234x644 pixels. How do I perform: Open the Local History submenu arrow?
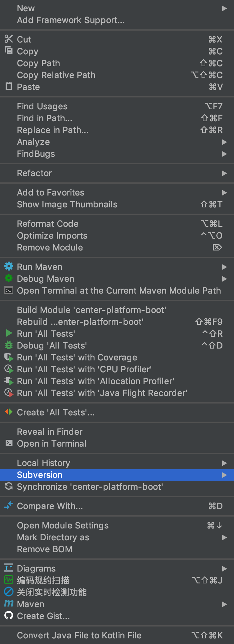pos(224,463)
